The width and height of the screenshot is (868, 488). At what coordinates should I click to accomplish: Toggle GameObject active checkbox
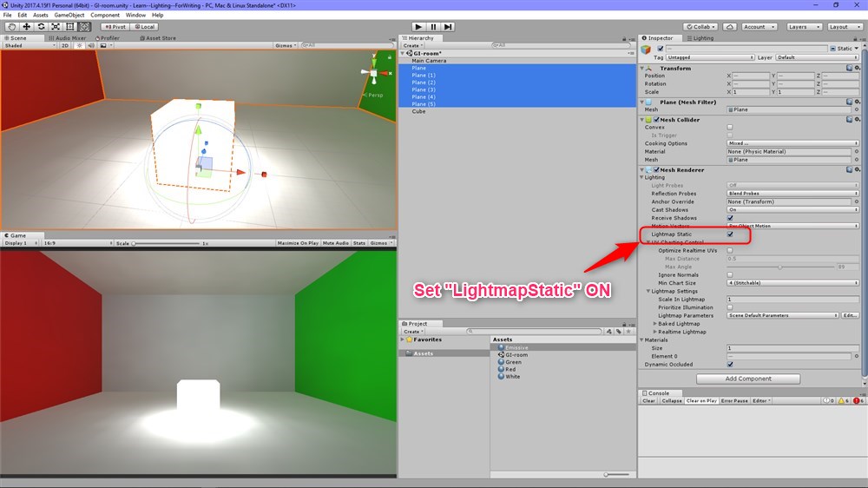click(660, 49)
